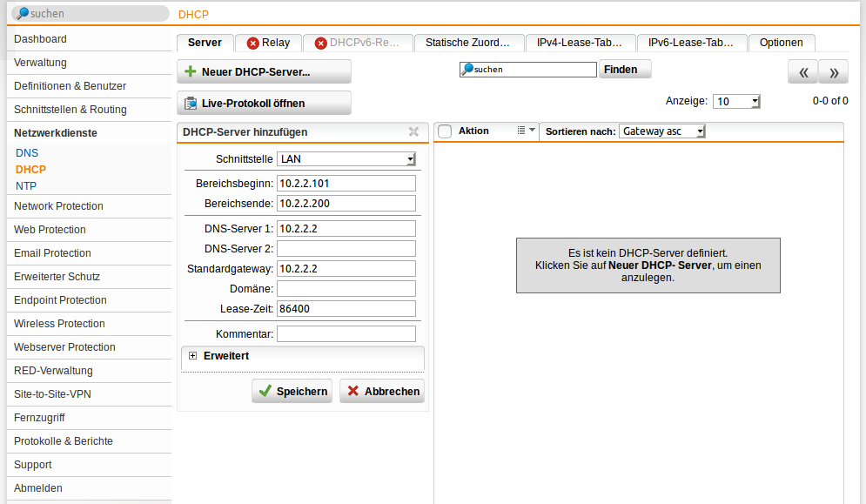The image size is (866, 504).
Task: Click the collapse icon on DHCP-Server hinzufügen panel
Action: pos(413,132)
